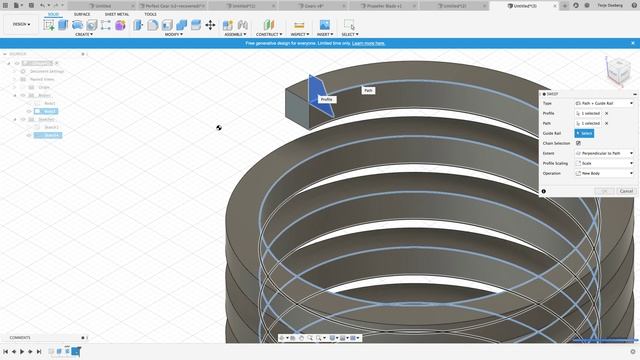Open the Create dropdown menu
Image resolution: width=640 pixels, height=360 pixels.
pos(84,35)
